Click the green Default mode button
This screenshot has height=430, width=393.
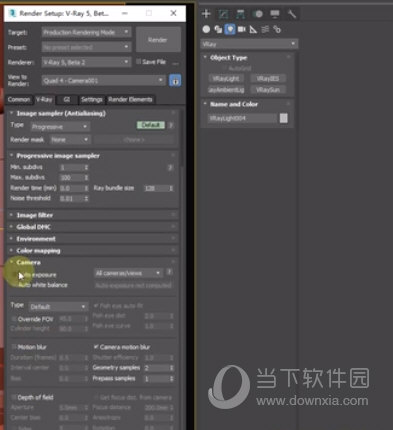pyautogui.click(x=151, y=125)
